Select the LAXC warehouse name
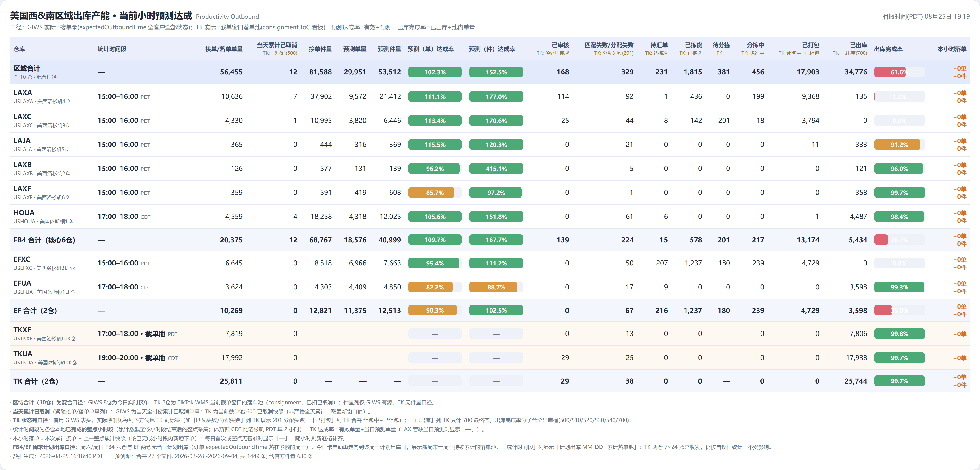The image size is (980, 470). [22, 116]
